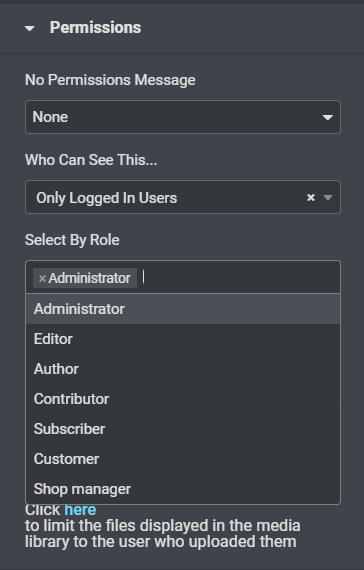Image resolution: width=364 pixels, height=570 pixels.
Task: Click the Select By Role label
Action: (x=72, y=240)
